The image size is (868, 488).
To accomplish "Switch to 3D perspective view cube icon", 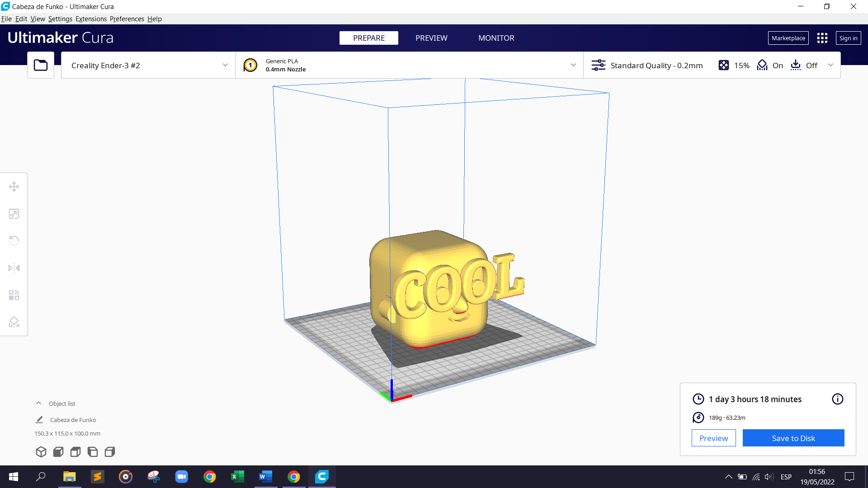I will point(41,452).
